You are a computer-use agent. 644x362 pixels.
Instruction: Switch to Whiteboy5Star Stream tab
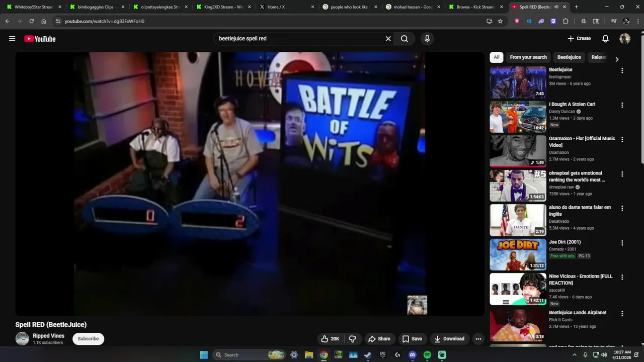33,7
